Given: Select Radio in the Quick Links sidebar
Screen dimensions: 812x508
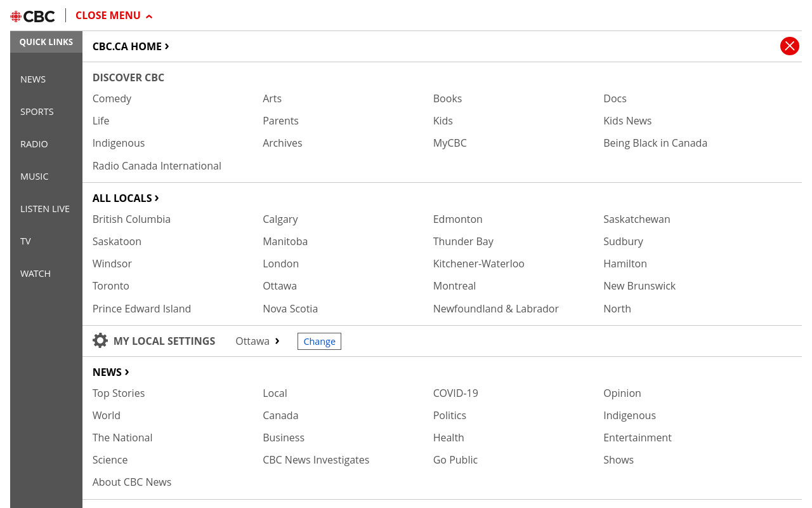Looking at the screenshot, I should coord(34,144).
